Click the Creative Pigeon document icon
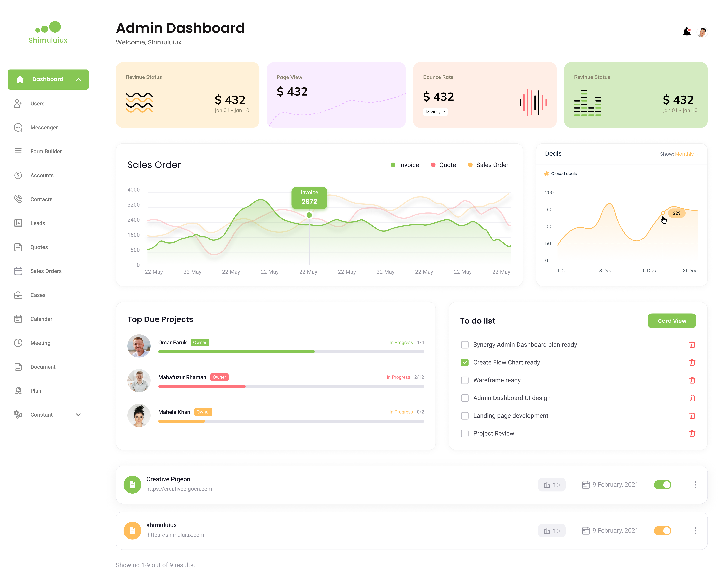 pos(132,485)
